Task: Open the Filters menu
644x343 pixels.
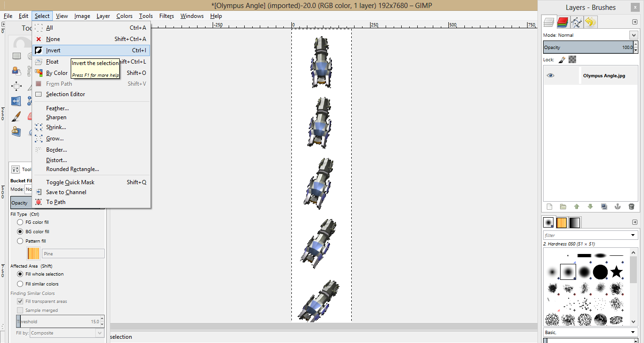Action: coord(166,16)
